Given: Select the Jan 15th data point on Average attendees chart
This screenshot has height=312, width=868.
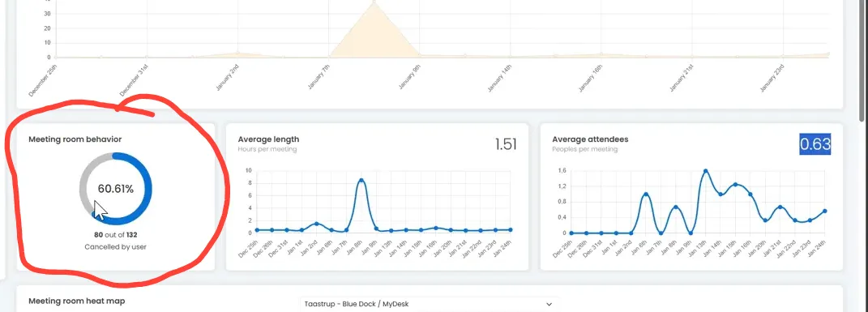Looking at the screenshot, I should coord(735,184).
